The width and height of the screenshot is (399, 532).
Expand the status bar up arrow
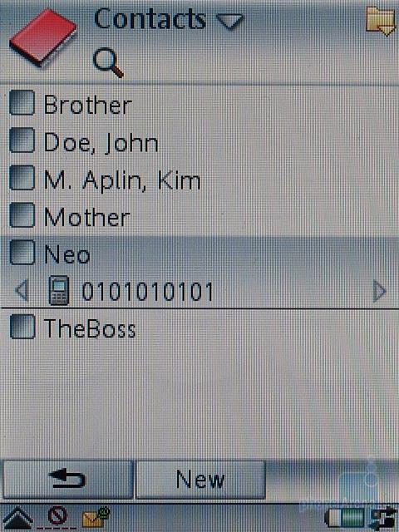[17, 519]
